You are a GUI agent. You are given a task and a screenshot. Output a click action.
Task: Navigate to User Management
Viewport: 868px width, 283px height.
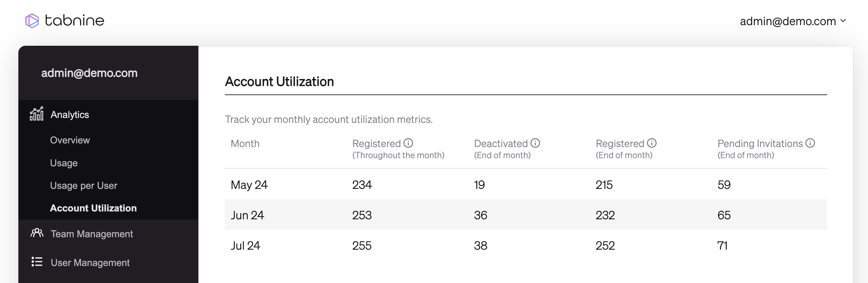tap(90, 262)
